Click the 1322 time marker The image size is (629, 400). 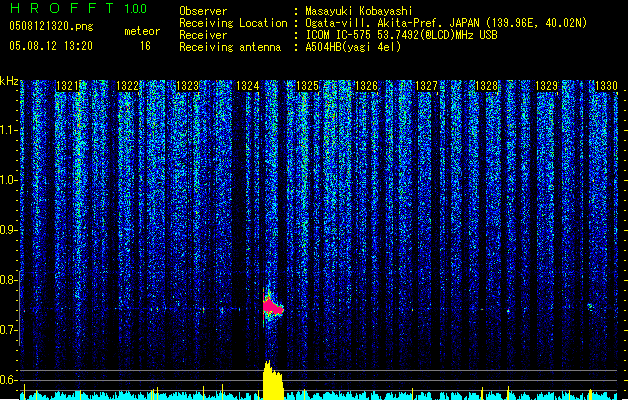[128, 86]
